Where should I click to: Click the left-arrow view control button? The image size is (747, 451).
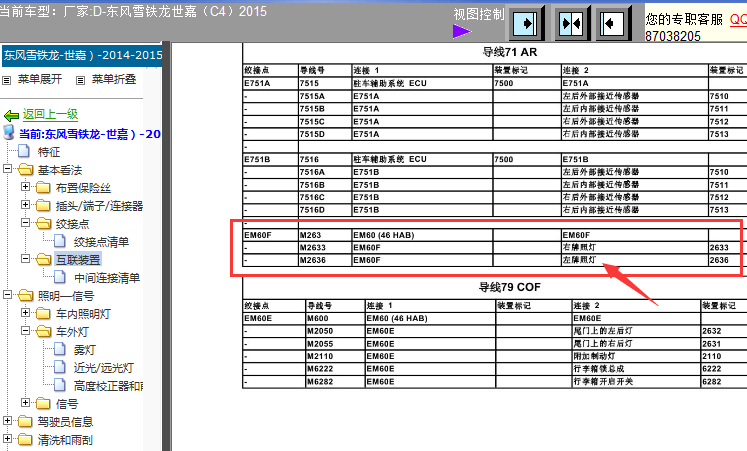[613, 23]
